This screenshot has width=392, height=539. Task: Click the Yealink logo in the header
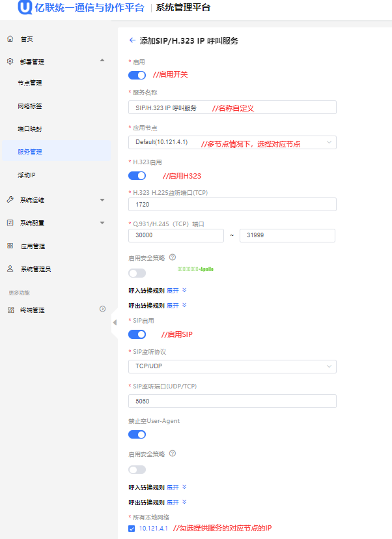26,8
